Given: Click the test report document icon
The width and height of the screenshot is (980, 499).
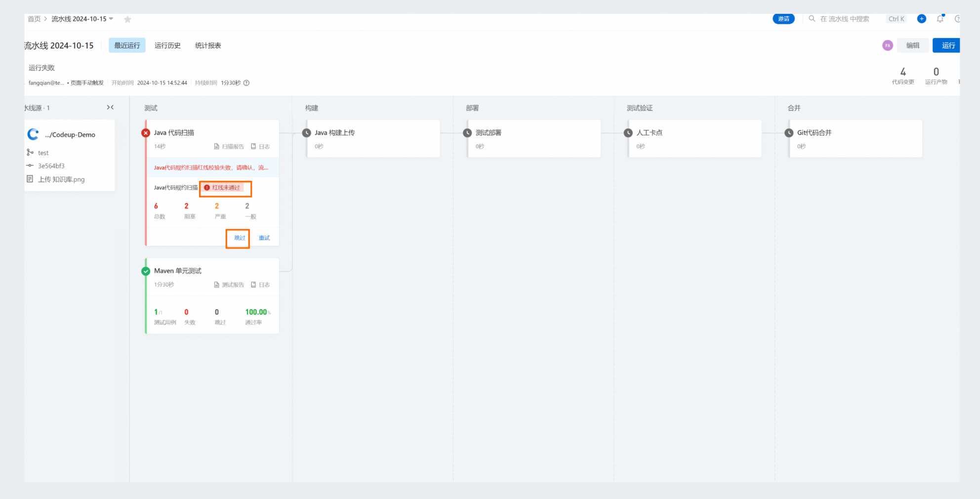Looking at the screenshot, I should [x=216, y=285].
